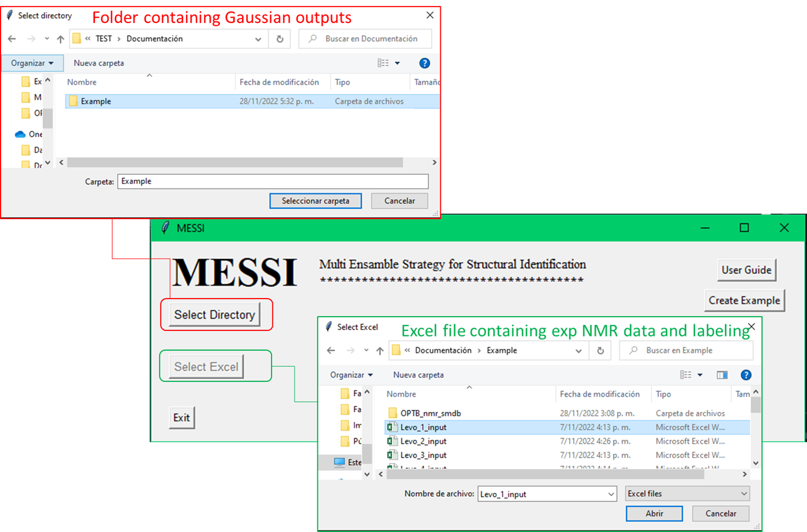Open the User Guide

(x=746, y=270)
